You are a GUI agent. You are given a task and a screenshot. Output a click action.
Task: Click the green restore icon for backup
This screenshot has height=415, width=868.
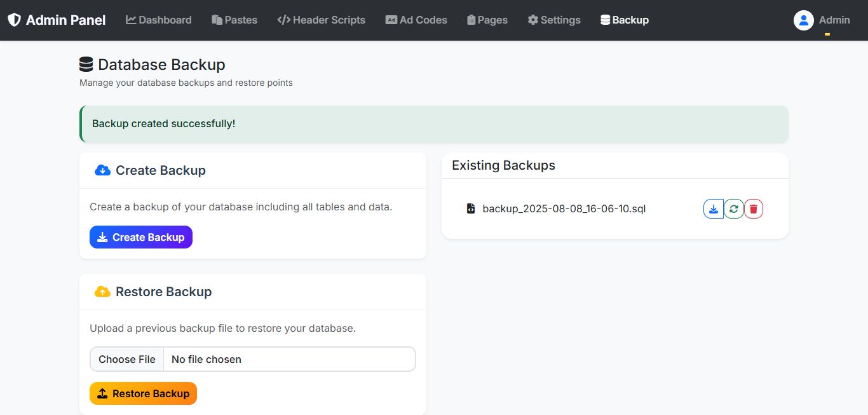tap(734, 209)
